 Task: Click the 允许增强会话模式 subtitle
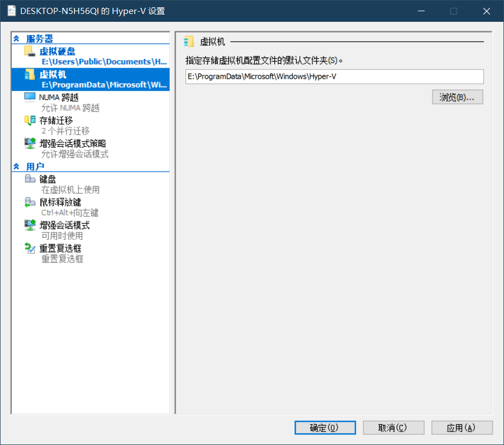(75, 154)
